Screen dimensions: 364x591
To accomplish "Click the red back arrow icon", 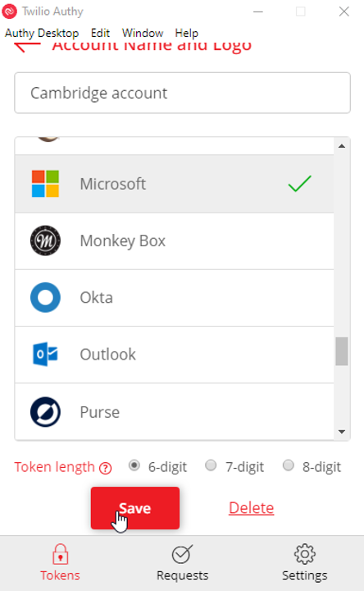I will click(x=27, y=48).
